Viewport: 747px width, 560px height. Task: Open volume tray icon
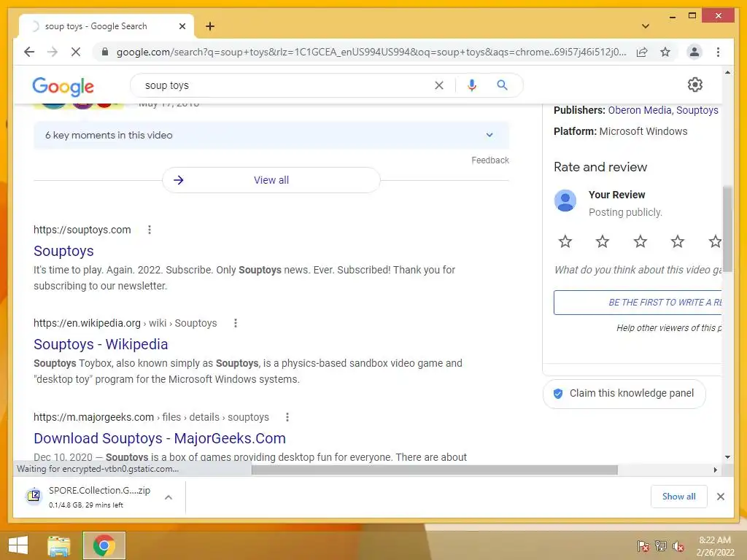678,546
